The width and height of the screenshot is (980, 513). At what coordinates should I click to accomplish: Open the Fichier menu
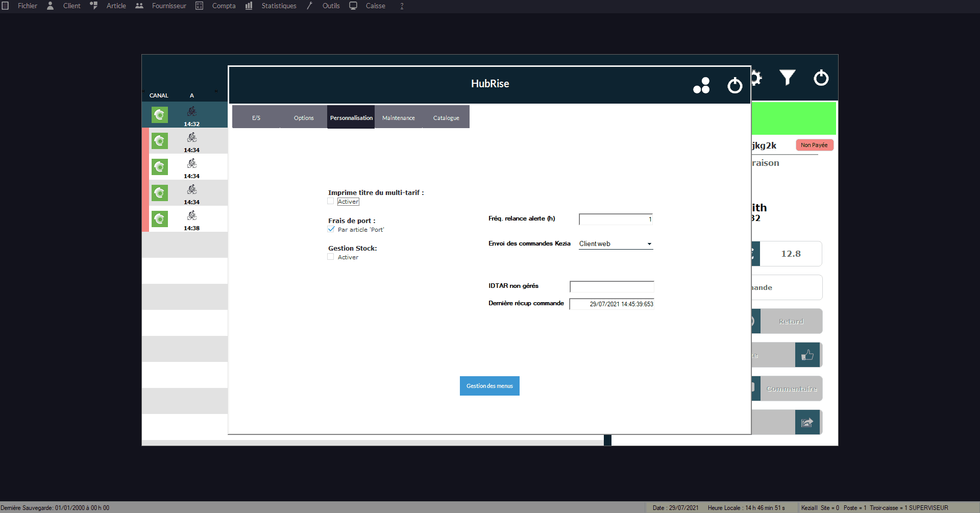click(x=28, y=6)
